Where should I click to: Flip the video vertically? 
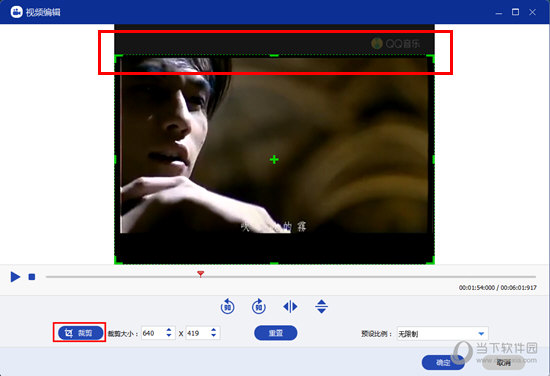[321, 307]
